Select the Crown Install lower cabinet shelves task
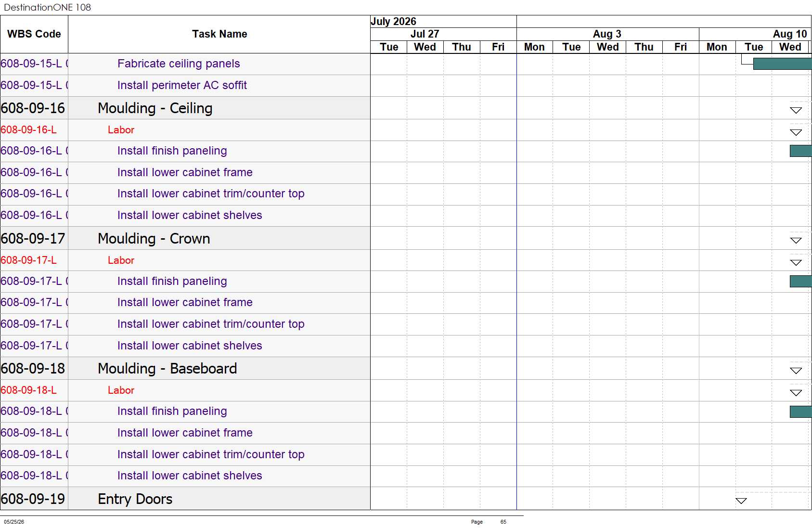The image size is (812, 528). (190, 346)
